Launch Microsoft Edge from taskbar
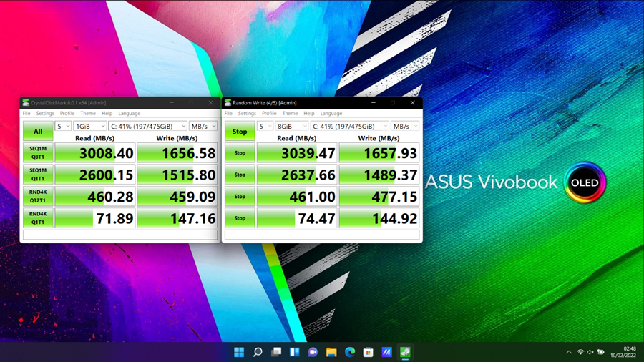Screen dimensions: 644x362 (350, 352)
